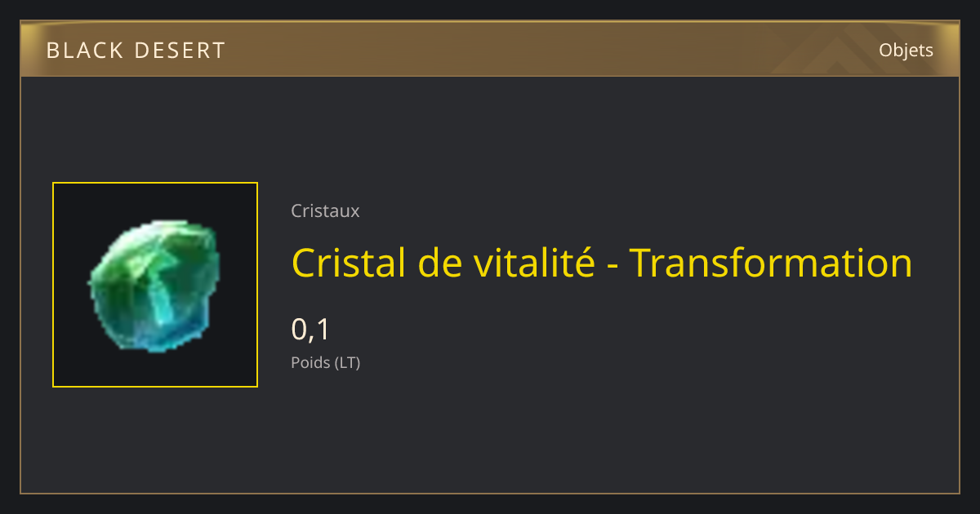Click the (LT) unit text

click(x=347, y=362)
